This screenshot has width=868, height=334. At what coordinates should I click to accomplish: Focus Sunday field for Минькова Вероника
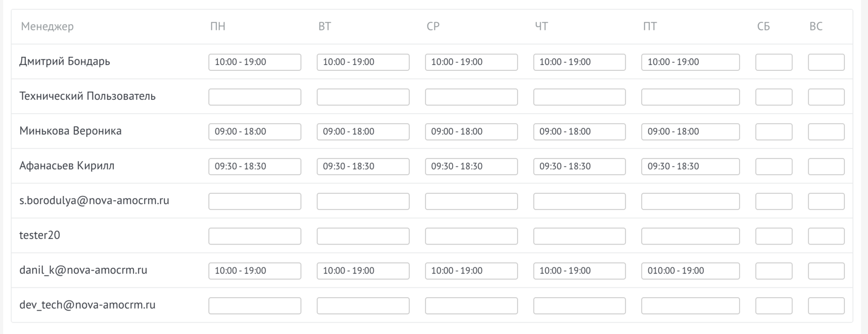click(x=826, y=131)
